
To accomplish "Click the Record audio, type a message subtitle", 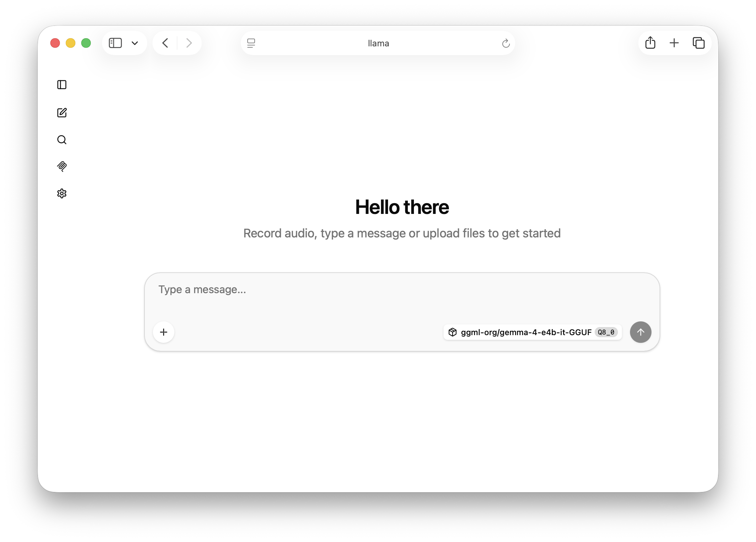I will (x=402, y=233).
